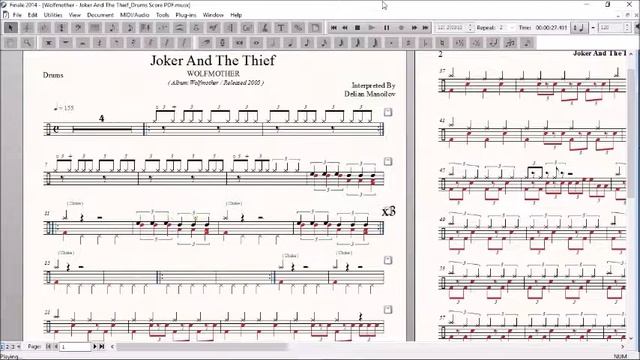
Task: Fast forward the playback
Action: pyautogui.click(x=414, y=28)
